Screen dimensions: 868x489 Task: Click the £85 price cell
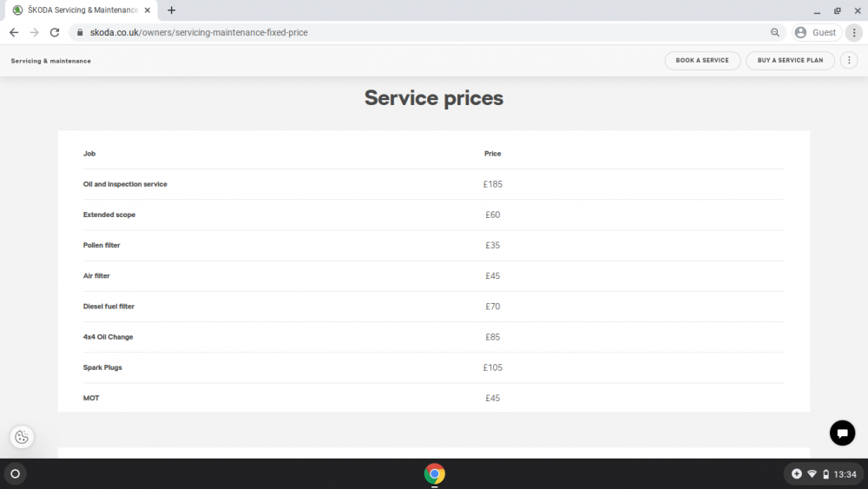click(x=493, y=337)
